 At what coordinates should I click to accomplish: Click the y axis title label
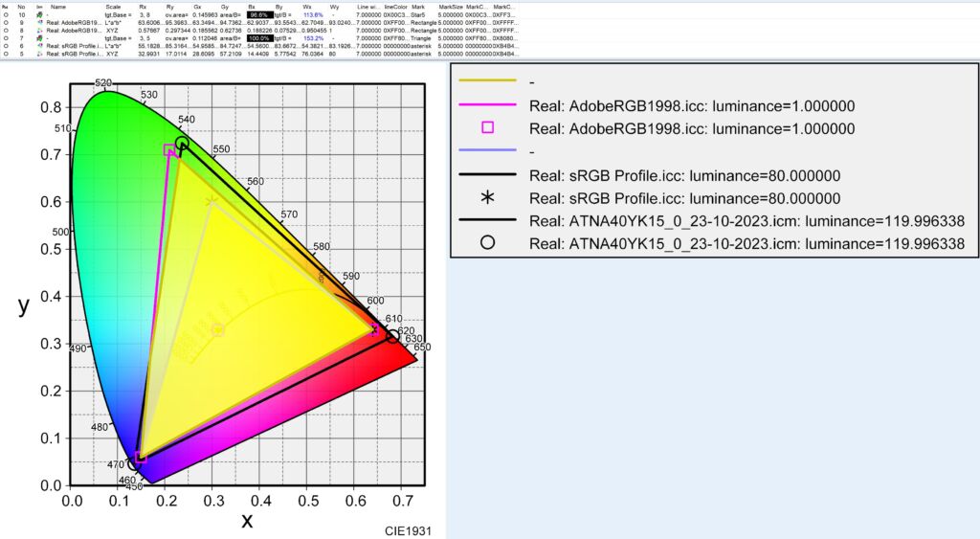coord(23,304)
